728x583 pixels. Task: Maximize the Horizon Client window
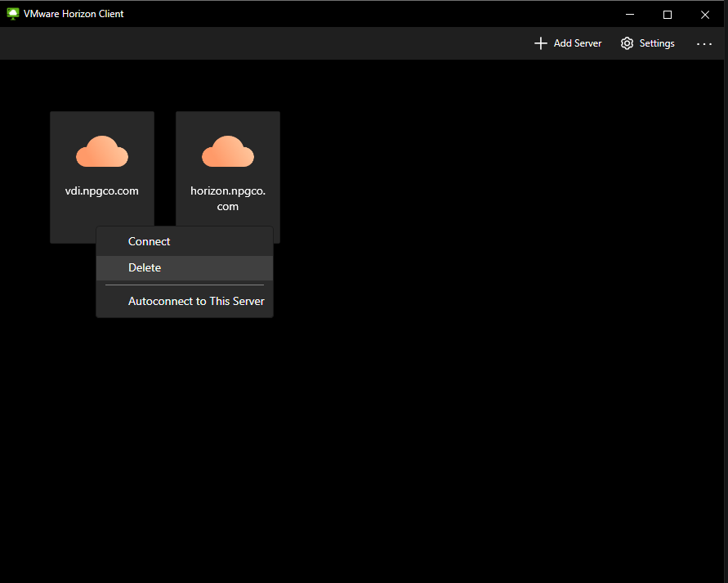point(668,14)
